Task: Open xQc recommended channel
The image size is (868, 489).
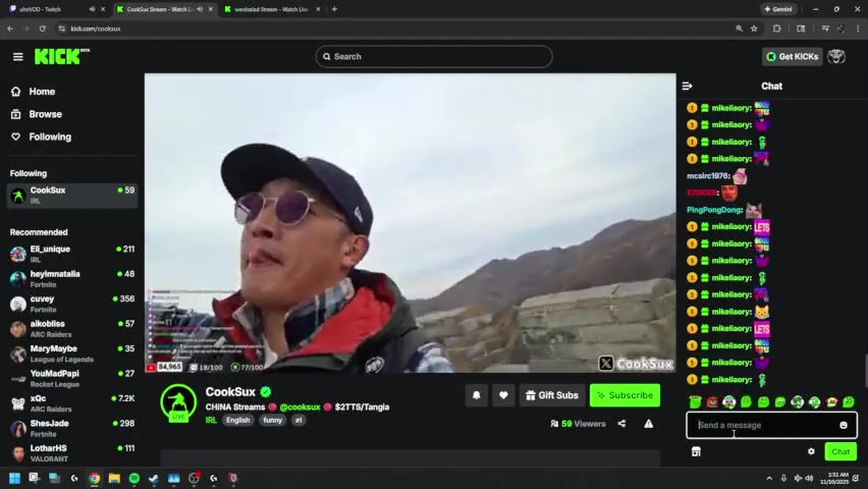Action: click(x=72, y=403)
